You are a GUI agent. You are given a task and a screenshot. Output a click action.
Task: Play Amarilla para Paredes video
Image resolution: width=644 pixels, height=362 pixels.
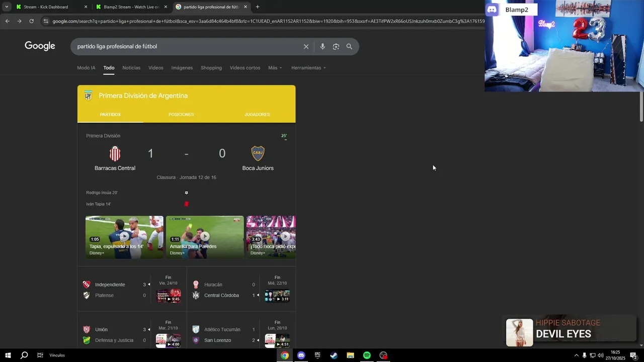[x=205, y=237]
